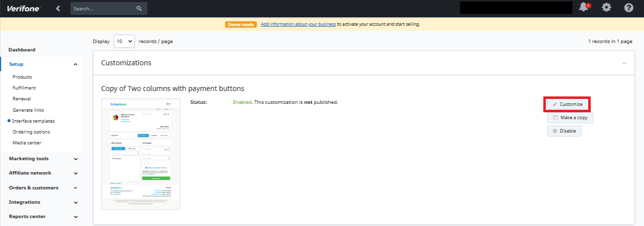This screenshot has width=644, height=226.
Task: Click the Verifone logo
Action: [23, 8]
